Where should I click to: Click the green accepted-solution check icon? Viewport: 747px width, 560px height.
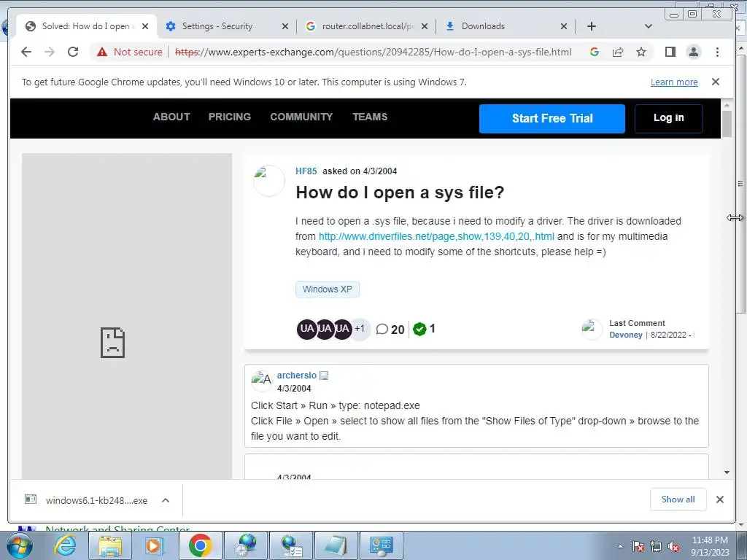(x=419, y=329)
